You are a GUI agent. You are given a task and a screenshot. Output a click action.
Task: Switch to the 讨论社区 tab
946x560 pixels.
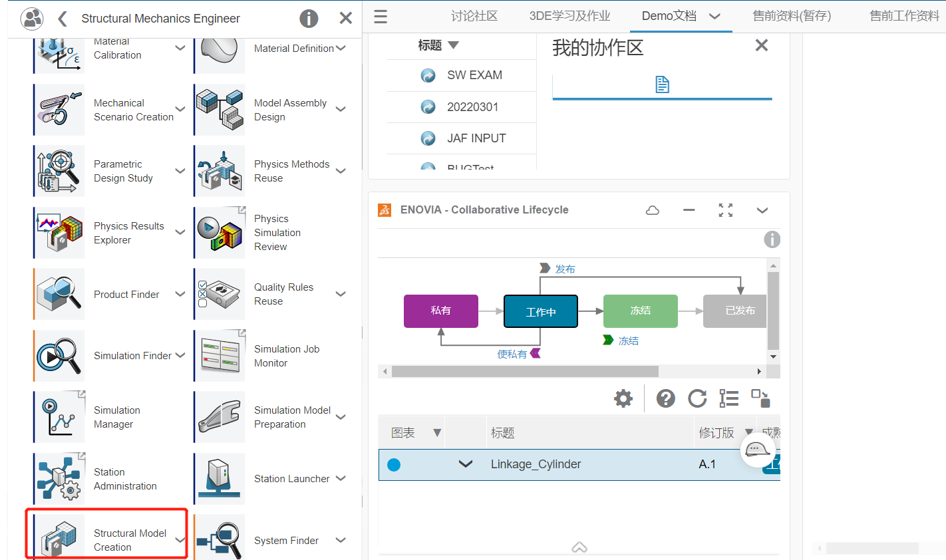(474, 16)
